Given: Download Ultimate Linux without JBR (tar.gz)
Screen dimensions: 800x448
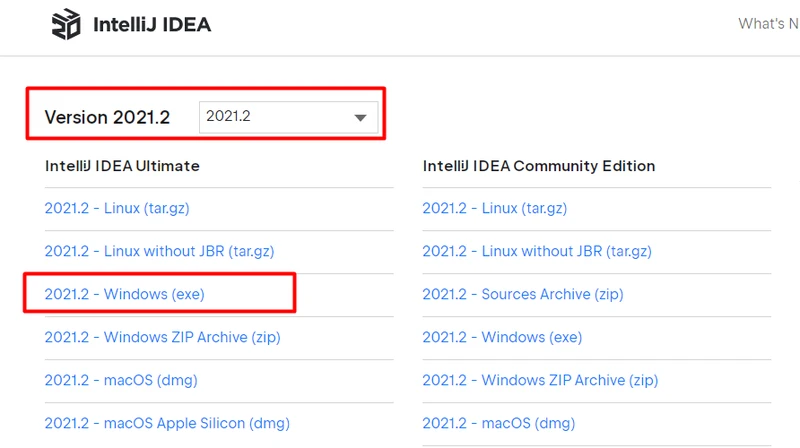Looking at the screenshot, I should tap(159, 251).
